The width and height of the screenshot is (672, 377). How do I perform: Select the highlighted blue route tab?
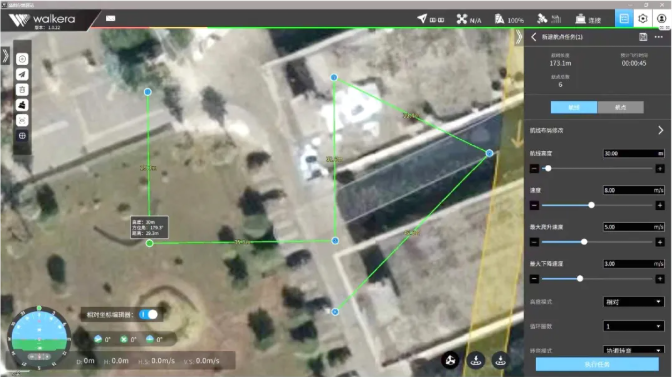574,107
